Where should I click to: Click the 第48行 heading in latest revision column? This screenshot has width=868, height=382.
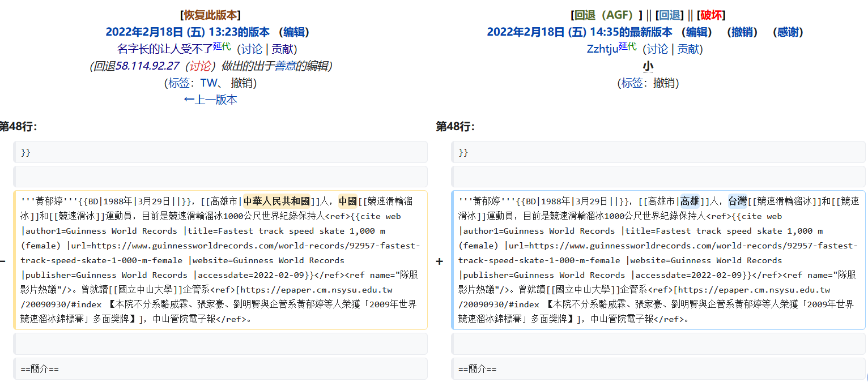click(455, 126)
